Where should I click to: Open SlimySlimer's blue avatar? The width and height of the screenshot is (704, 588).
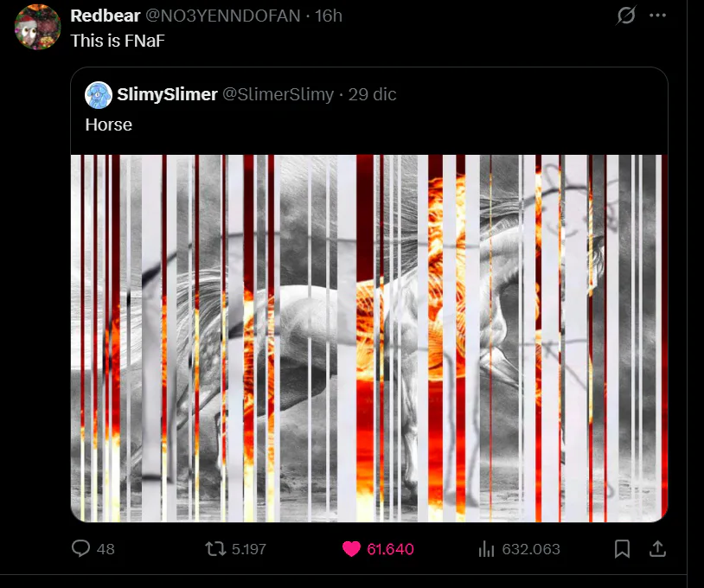[x=99, y=95]
